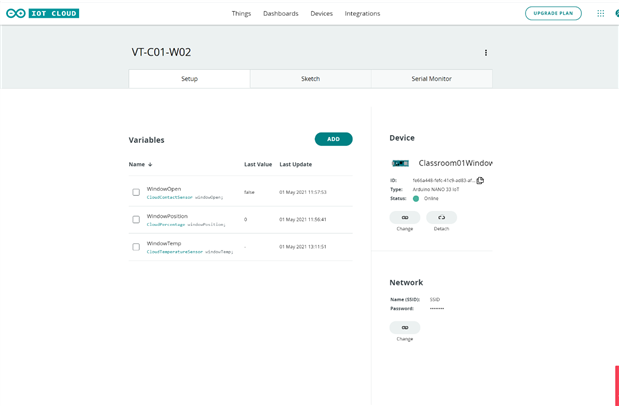
Task: Click the CloudContactSensor type declaration
Action: [x=170, y=197]
